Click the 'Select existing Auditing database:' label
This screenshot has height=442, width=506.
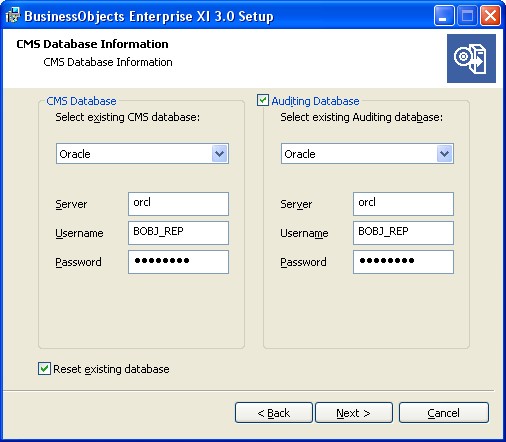(362, 117)
